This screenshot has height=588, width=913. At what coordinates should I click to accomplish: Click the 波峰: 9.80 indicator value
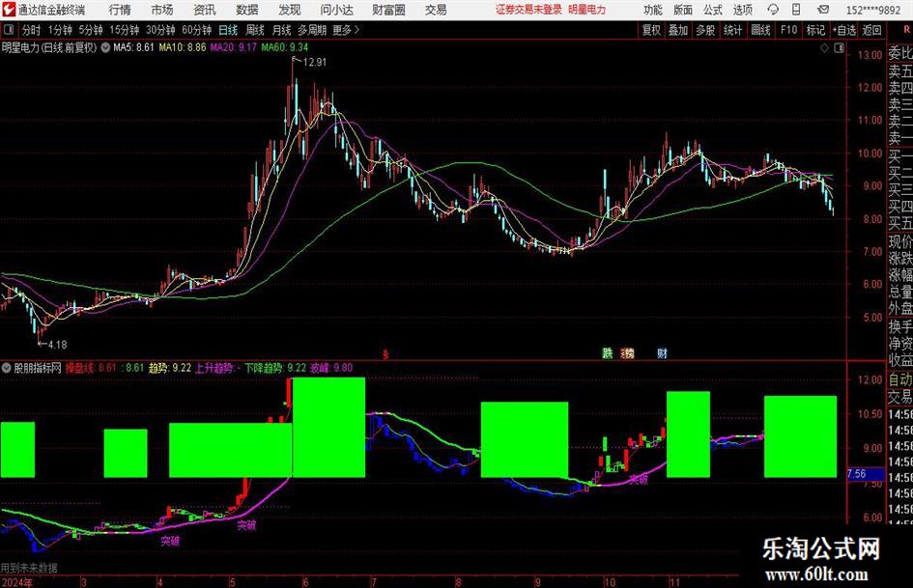(x=330, y=368)
